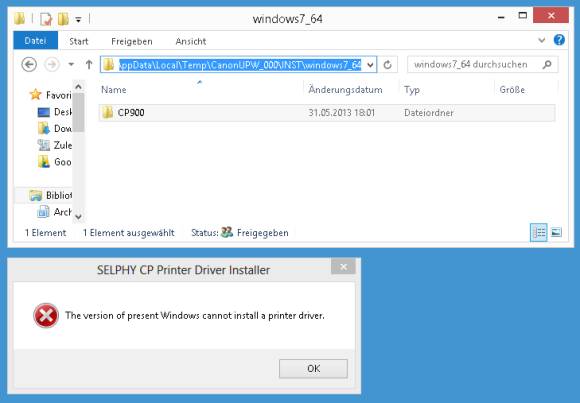580x403 pixels.
Task: Click the properties quick access icon
Action: [x=45, y=19]
